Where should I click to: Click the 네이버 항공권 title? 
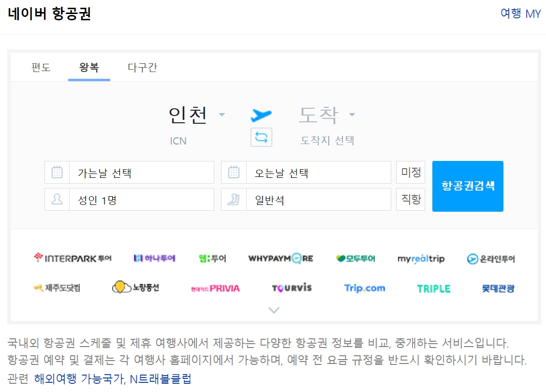tap(49, 14)
